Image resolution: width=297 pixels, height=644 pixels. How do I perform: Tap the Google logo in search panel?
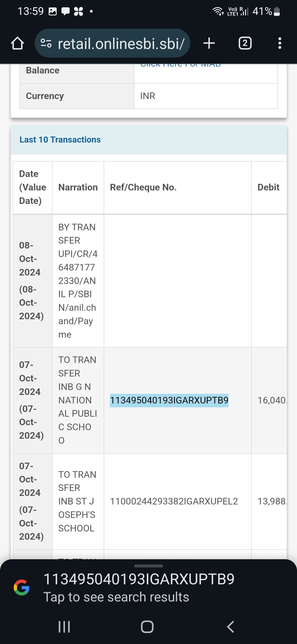coord(21,587)
